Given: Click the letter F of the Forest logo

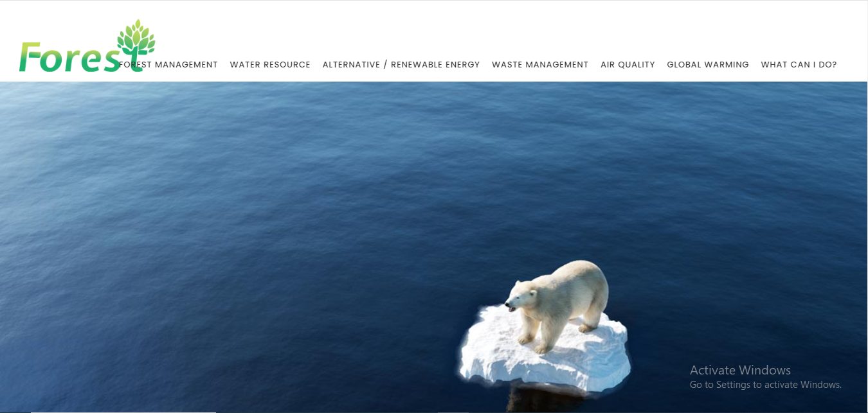Looking at the screenshot, I should tap(30, 57).
